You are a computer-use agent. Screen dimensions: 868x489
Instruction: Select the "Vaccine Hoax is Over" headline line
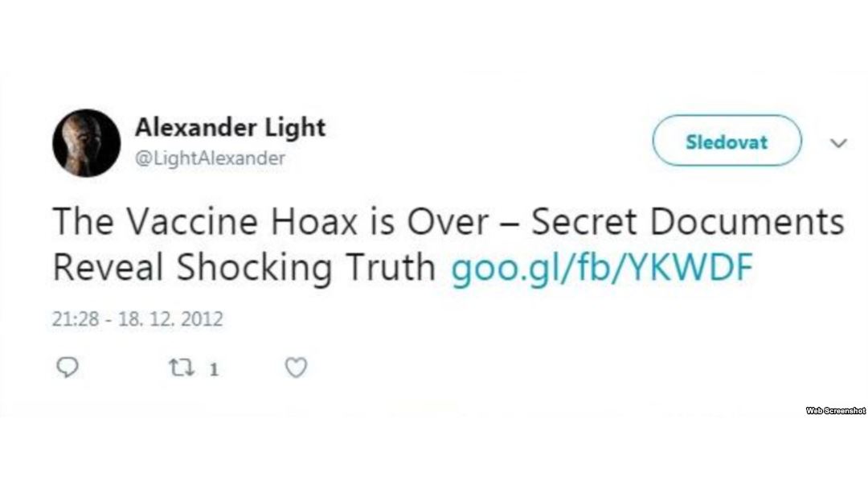point(307,221)
